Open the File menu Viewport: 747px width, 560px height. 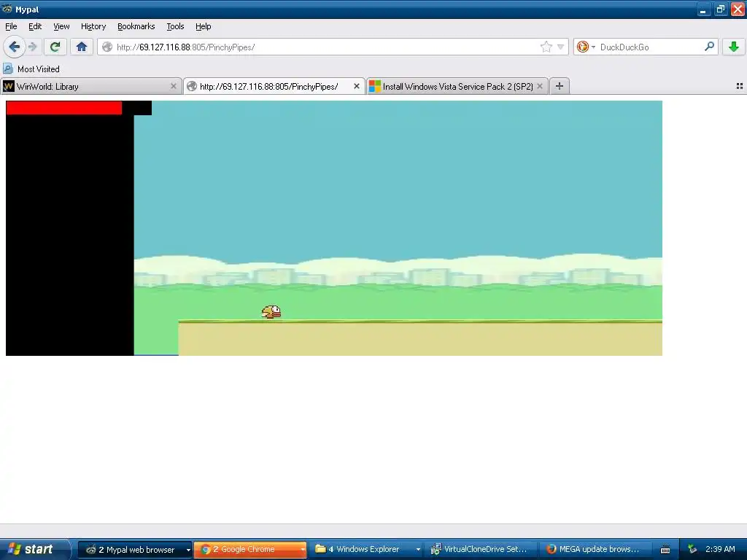coord(11,26)
